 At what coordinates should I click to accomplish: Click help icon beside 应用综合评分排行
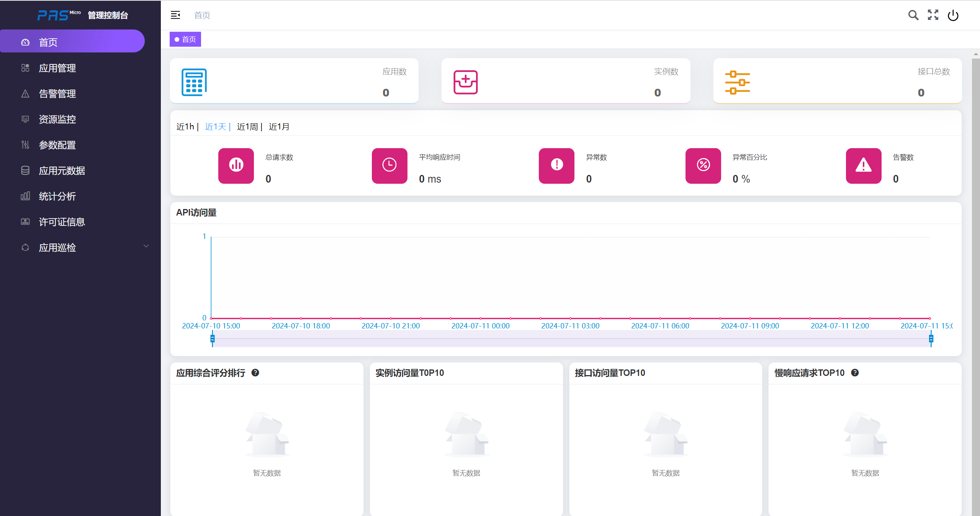[255, 373]
